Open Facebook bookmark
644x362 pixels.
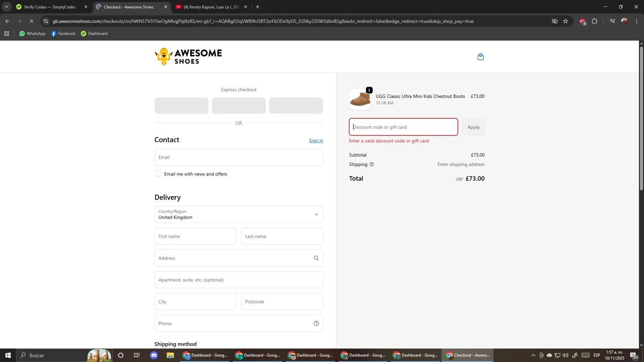[63, 33]
